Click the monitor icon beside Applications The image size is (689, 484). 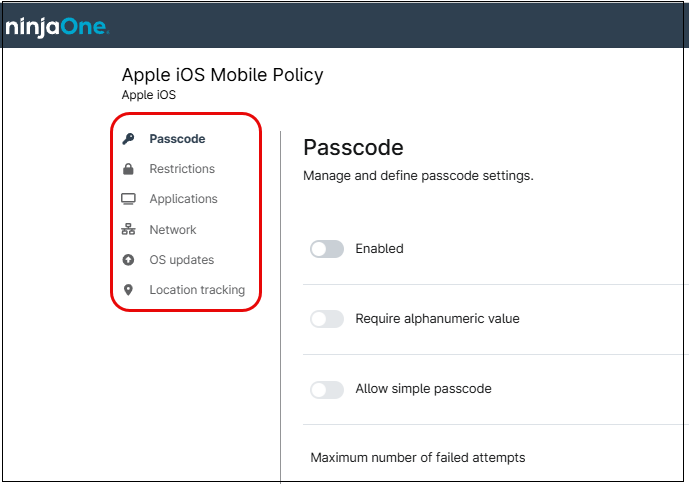[x=128, y=199]
